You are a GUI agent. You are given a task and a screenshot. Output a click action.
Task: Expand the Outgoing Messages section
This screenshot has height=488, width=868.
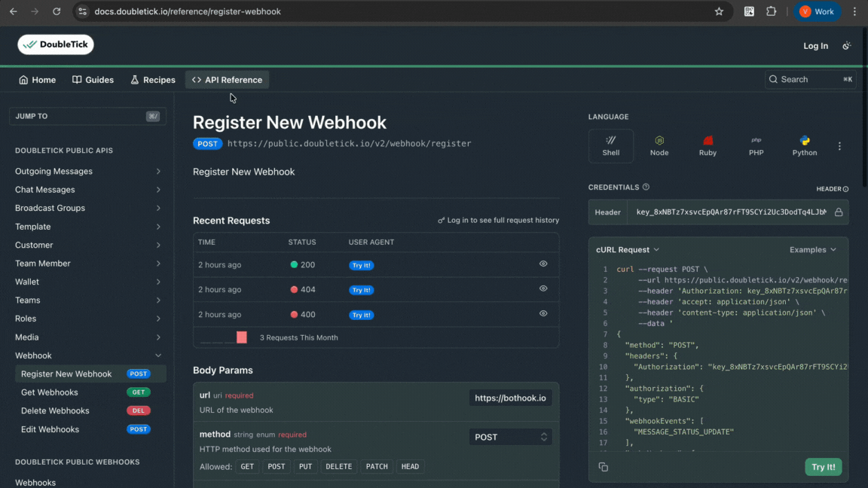[x=87, y=171]
